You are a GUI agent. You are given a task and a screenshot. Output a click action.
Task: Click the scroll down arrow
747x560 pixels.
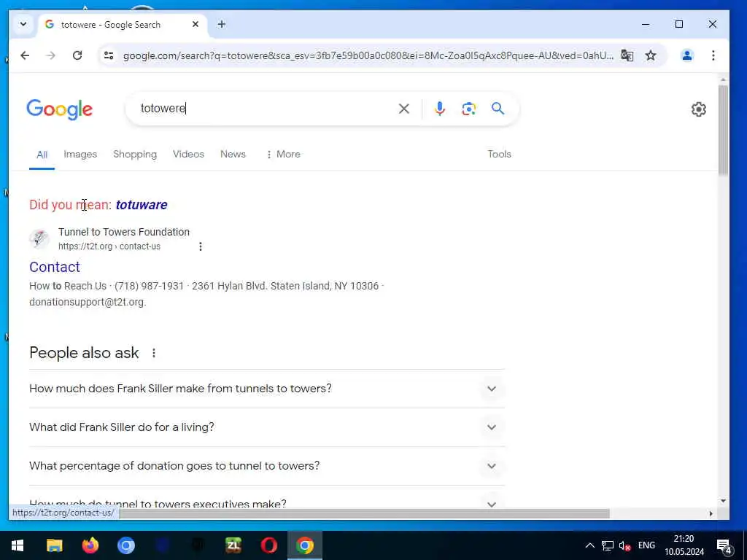pos(723,501)
